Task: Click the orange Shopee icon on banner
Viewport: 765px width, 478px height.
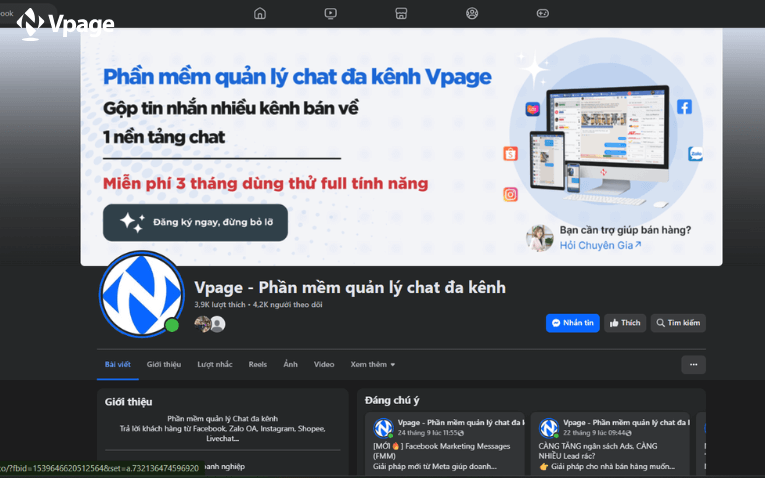Action: coord(511,154)
